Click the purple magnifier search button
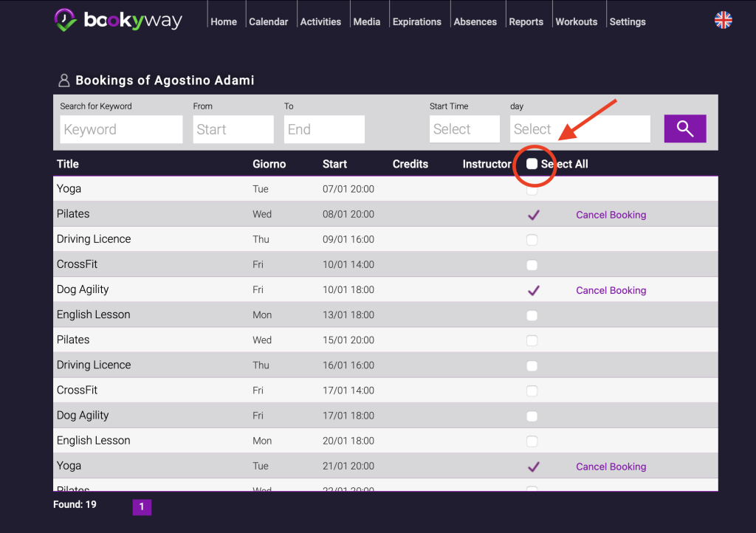This screenshot has height=533, width=756. pyautogui.click(x=684, y=128)
